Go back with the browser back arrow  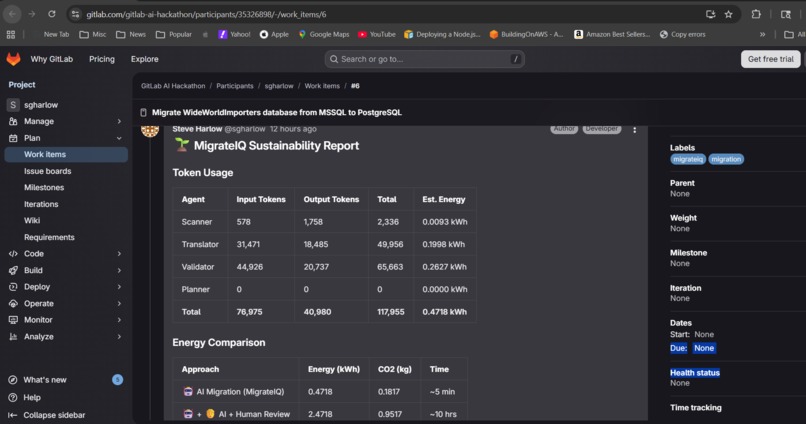12,14
